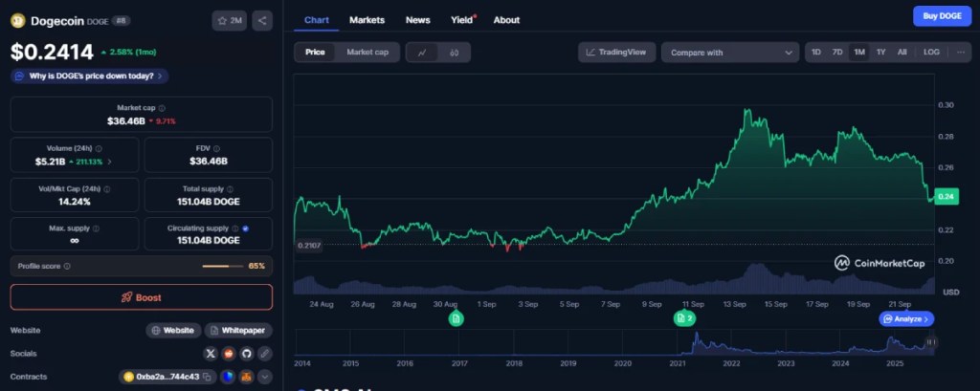The height and width of the screenshot is (391, 980).
Task: Click the Total supply info icon
Action: click(x=230, y=188)
